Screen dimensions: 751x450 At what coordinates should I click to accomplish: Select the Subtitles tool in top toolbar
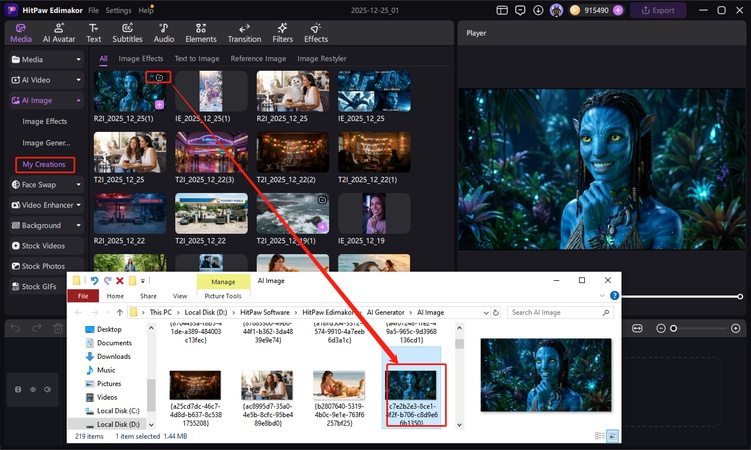[127, 32]
